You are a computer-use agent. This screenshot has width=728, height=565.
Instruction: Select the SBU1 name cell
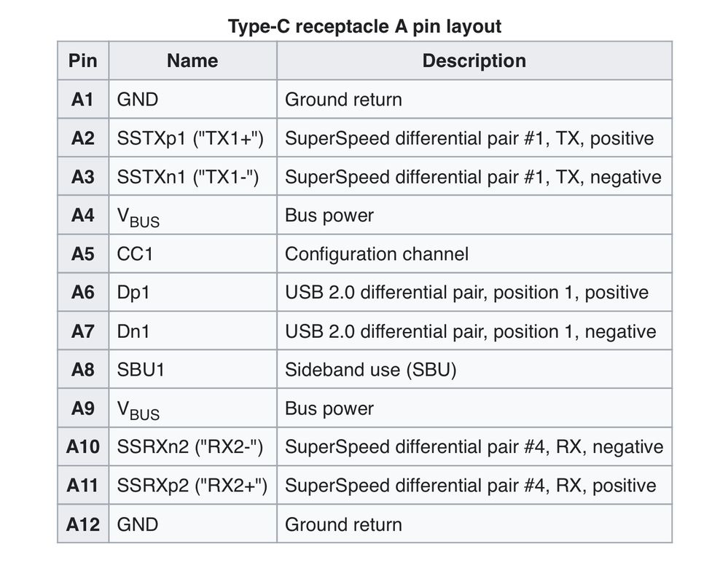[141, 370]
